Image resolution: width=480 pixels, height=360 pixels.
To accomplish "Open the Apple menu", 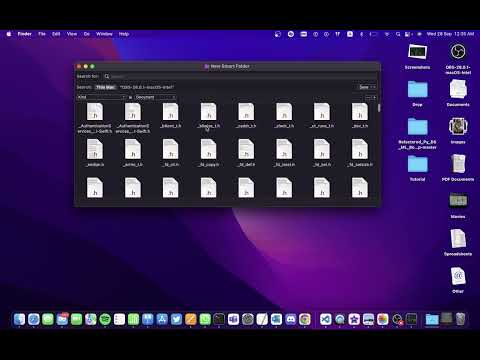I will click(x=9, y=34).
